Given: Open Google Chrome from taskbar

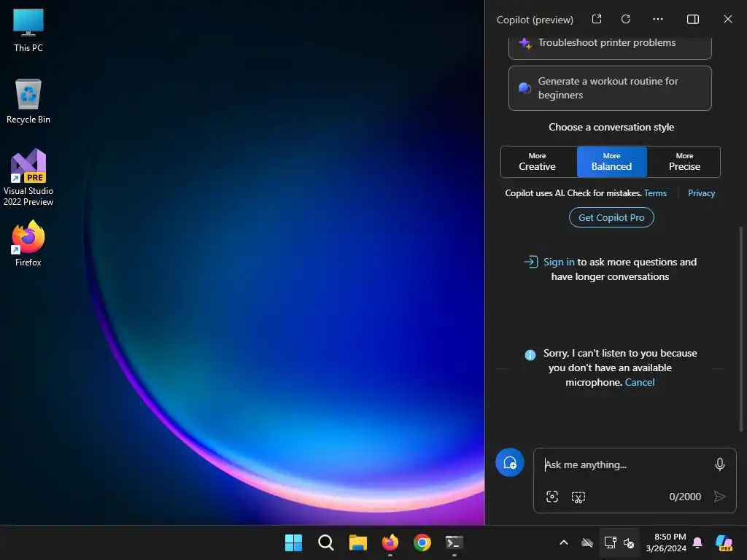Looking at the screenshot, I should (422, 542).
